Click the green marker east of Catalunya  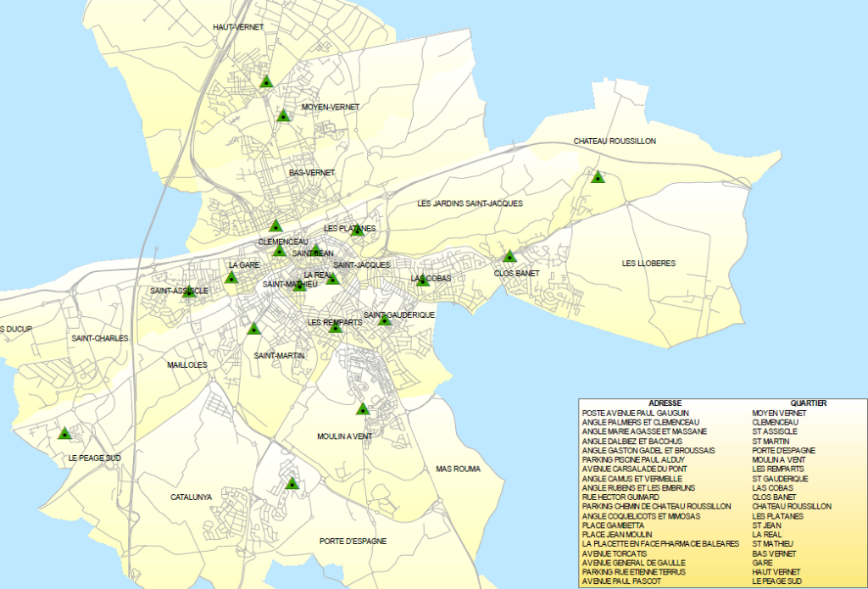coord(292,483)
